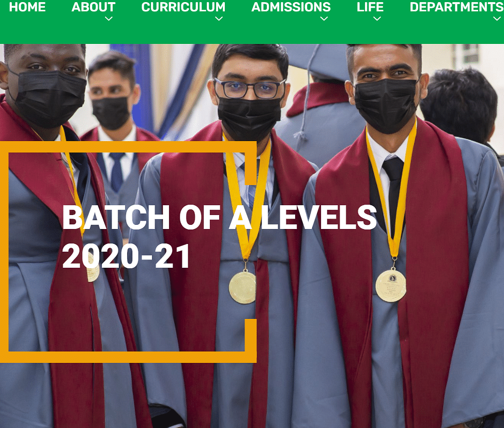Expand the chevron beneath CURRICULUM
This screenshot has width=504, height=428.
click(x=219, y=19)
